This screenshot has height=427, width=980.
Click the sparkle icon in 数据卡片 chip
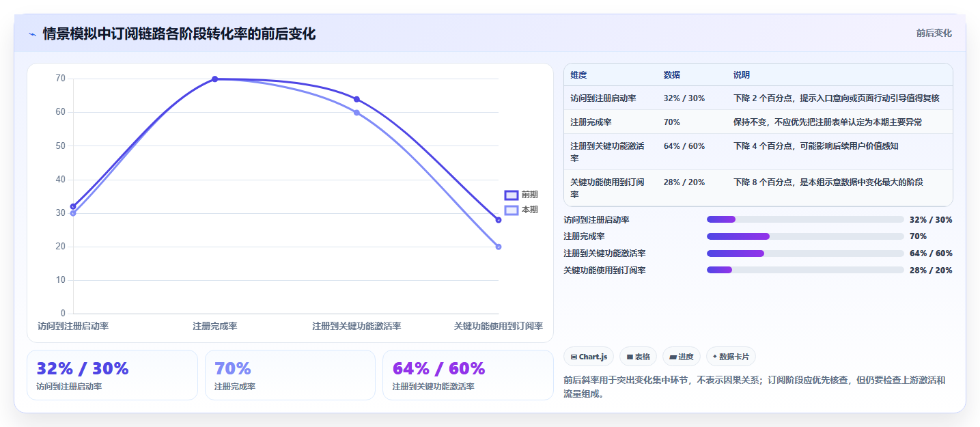click(x=715, y=357)
